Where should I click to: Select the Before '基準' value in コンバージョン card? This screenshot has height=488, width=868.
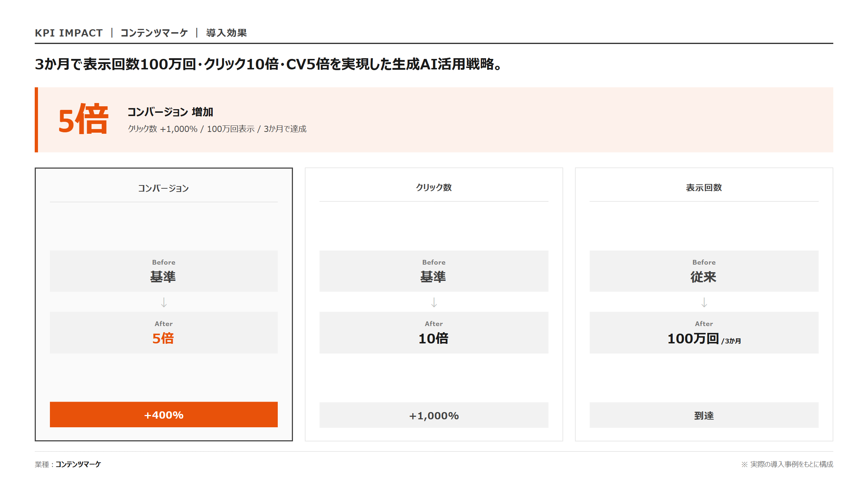[163, 277]
